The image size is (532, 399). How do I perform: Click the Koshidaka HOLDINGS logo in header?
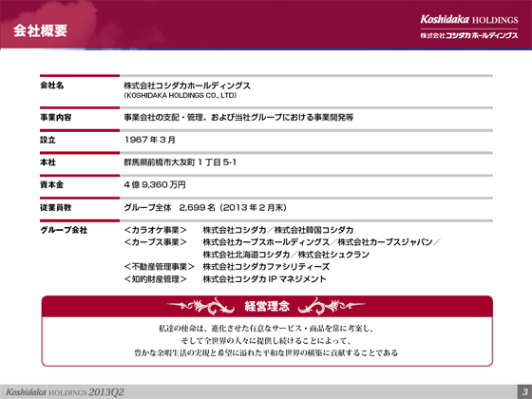click(469, 19)
